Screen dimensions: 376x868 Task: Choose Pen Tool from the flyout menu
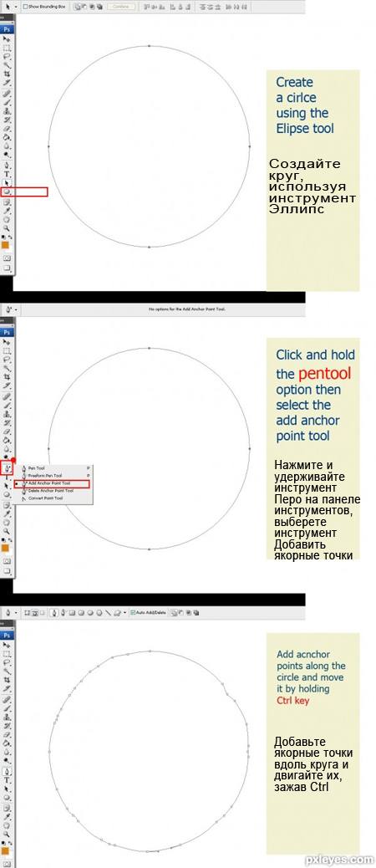[x=37, y=467]
